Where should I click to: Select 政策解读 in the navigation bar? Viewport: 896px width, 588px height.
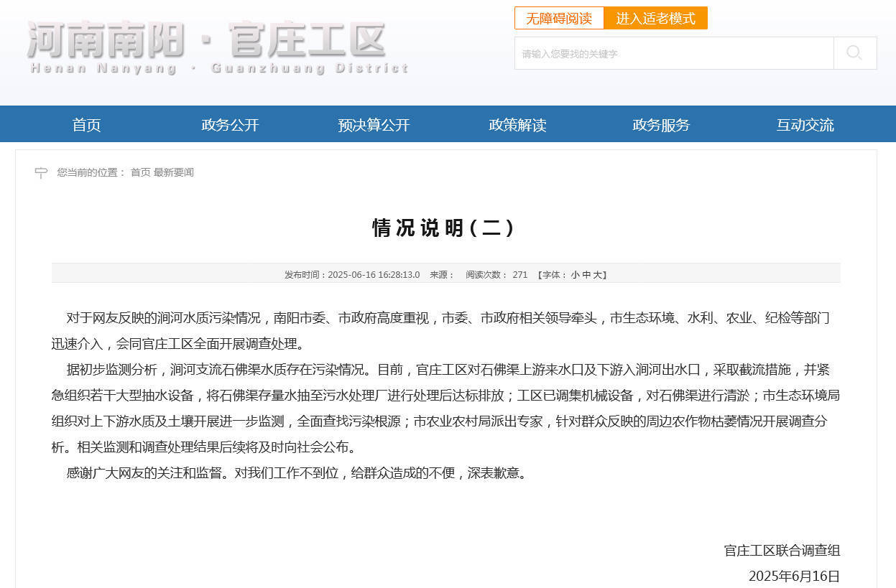pos(517,124)
